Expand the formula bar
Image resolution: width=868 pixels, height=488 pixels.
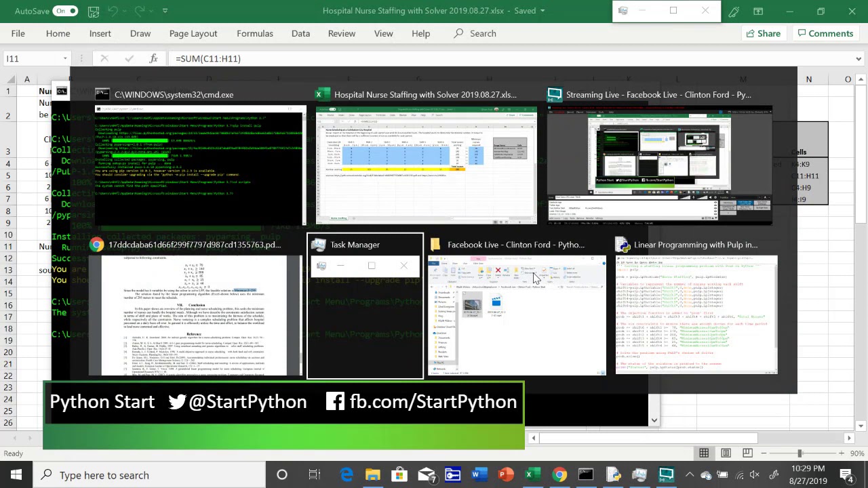[x=859, y=58]
